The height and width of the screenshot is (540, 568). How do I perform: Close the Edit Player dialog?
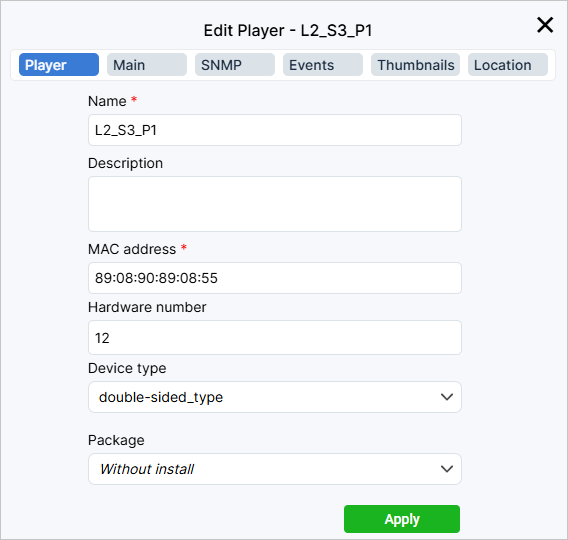point(545,25)
